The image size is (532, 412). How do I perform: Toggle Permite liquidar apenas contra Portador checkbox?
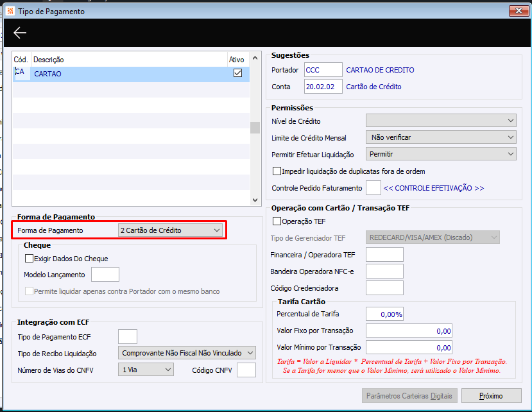pos(29,291)
